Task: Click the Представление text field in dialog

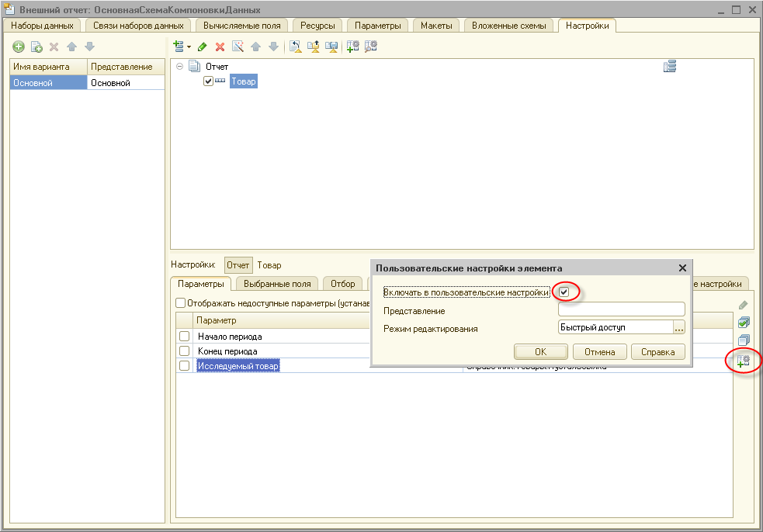Action: click(x=621, y=310)
